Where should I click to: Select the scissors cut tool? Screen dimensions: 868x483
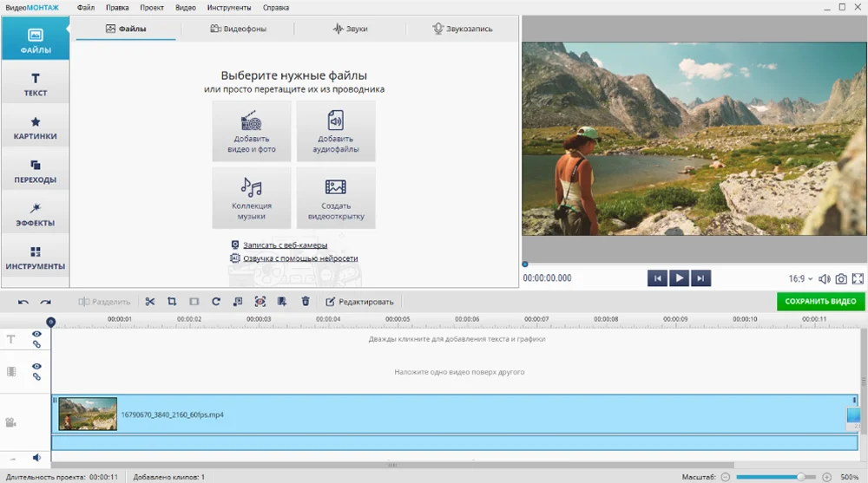[150, 302]
